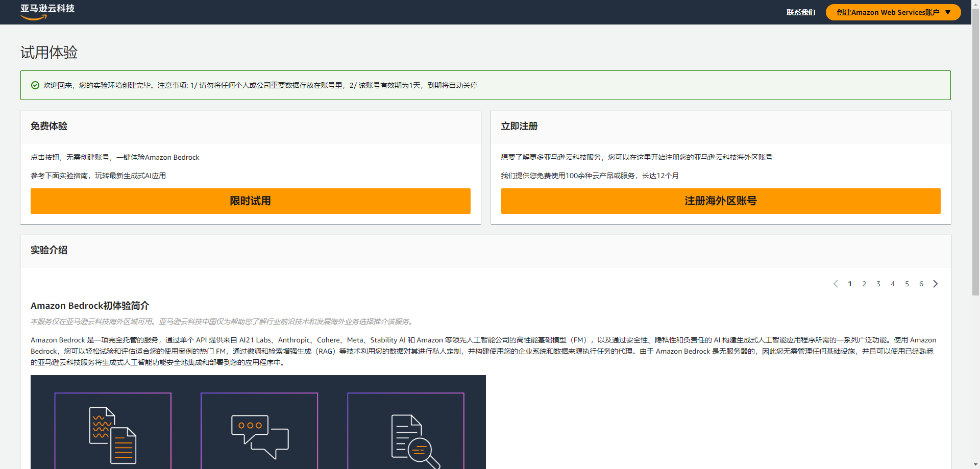Click the document search magnifier icon in diagram
Viewport: 980px width, 469px height.
(x=415, y=441)
